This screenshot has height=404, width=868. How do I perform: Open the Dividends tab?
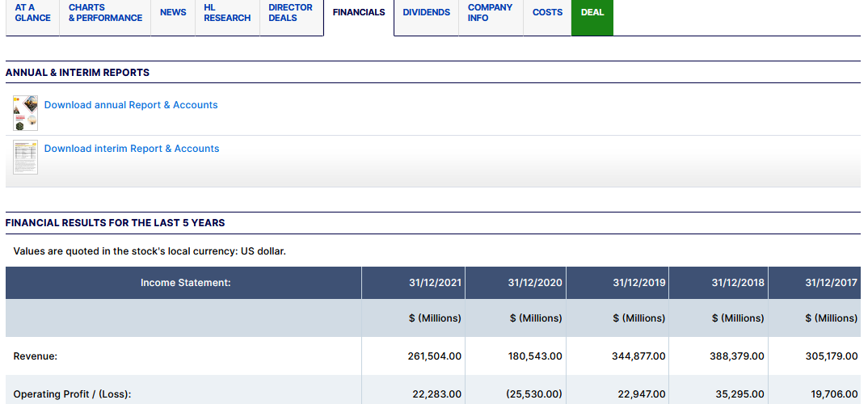pos(426,13)
